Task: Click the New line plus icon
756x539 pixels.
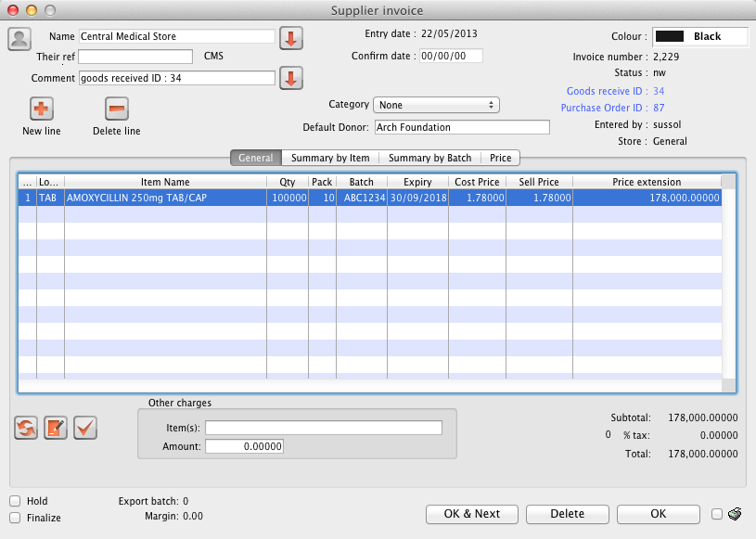Action: [x=41, y=109]
